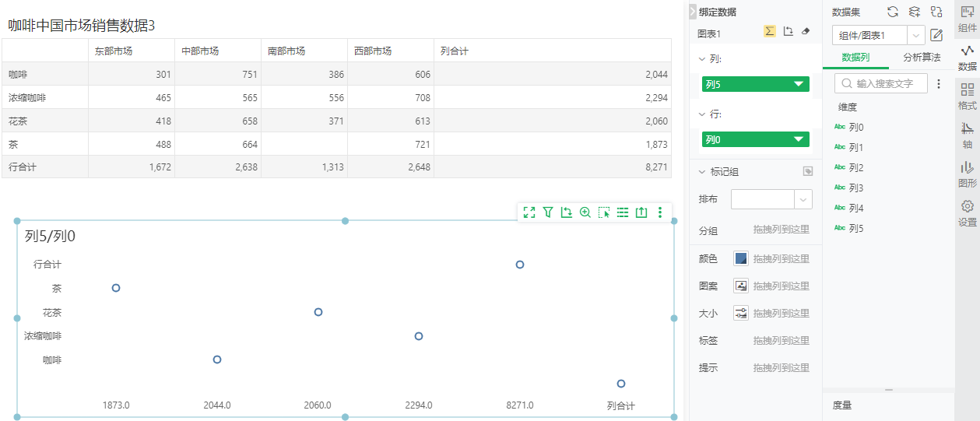Click the swap axes icon in chart toolbar
The width and height of the screenshot is (980, 421).
click(x=567, y=212)
